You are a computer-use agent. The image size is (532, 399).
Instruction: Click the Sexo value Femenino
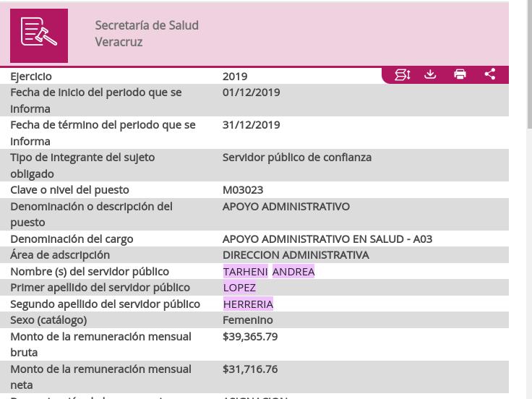[x=248, y=320]
